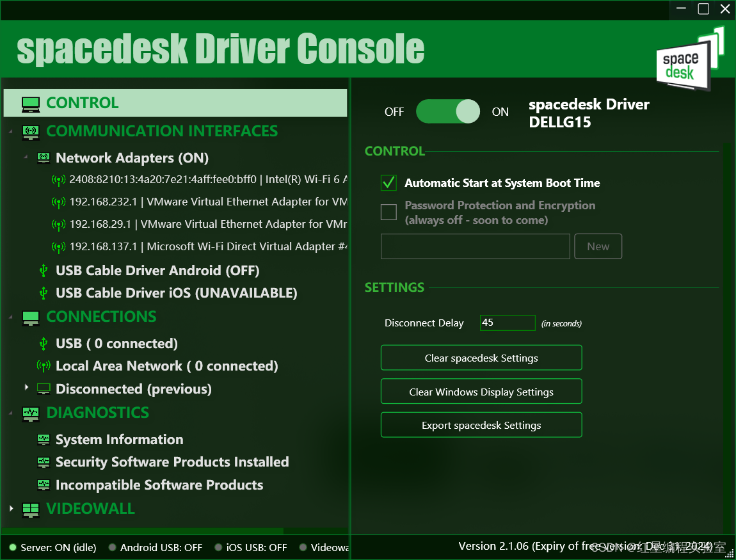Click antenna icon beside Local Area Network

pos(44,366)
